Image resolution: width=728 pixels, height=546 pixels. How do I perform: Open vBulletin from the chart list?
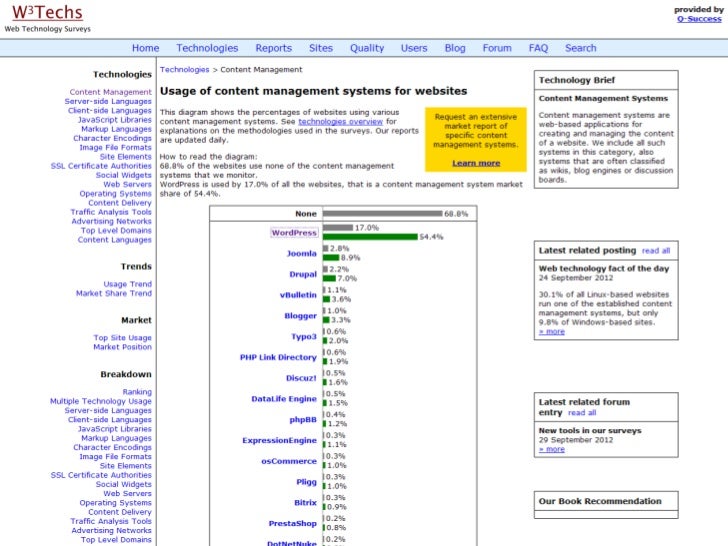(298, 295)
